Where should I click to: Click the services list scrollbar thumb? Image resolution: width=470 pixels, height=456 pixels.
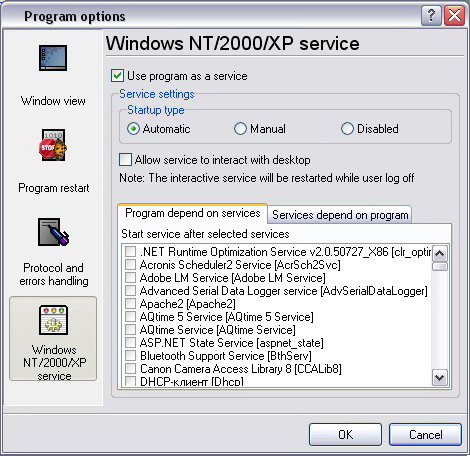coord(440,267)
